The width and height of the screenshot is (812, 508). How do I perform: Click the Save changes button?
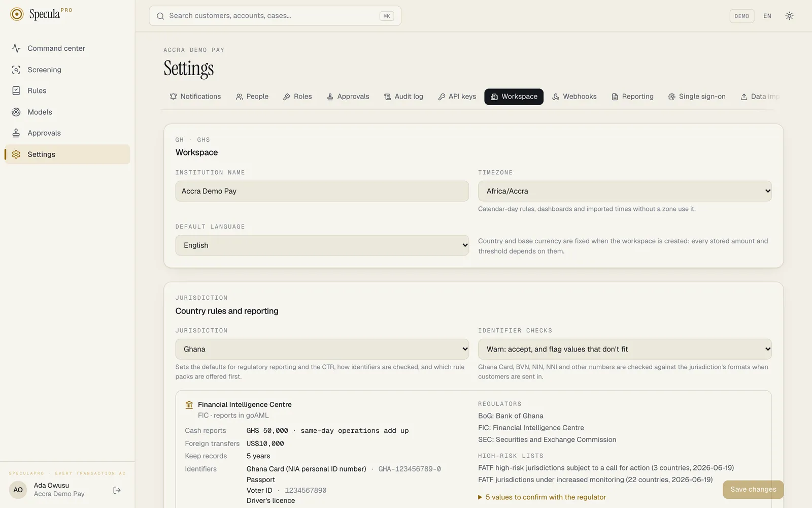click(753, 490)
